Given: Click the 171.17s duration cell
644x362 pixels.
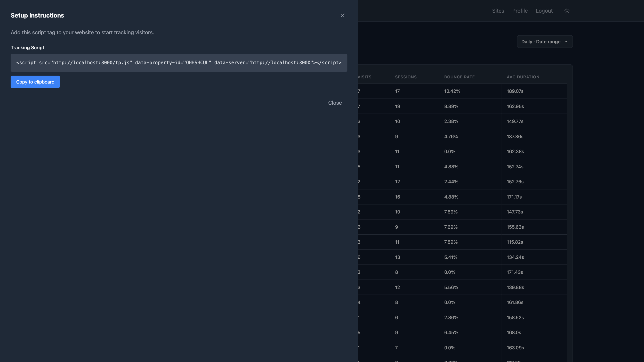Looking at the screenshot, I should pyautogui.click(x=514, y=197).
